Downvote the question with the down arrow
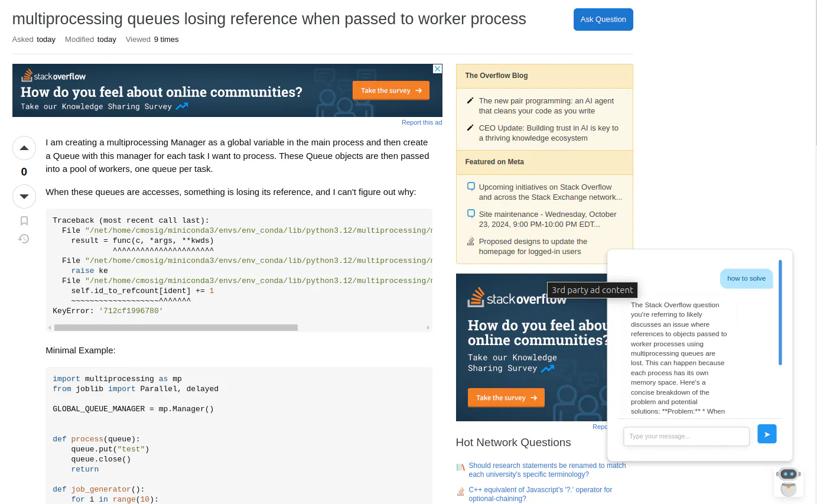 (24, 196)
